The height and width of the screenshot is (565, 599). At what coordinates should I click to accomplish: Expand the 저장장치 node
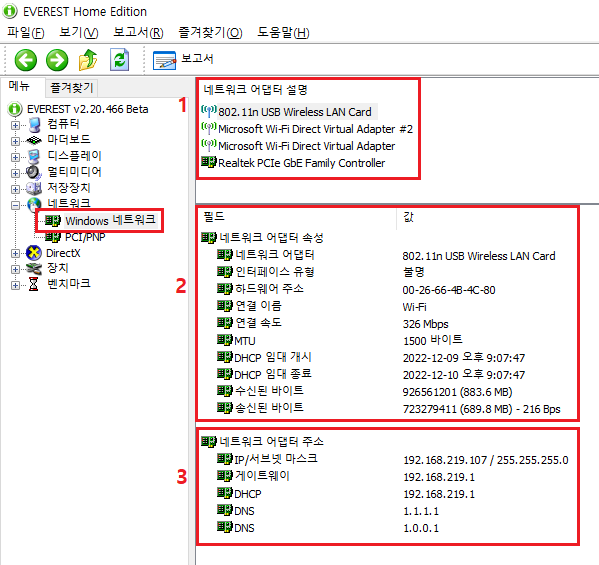click(15, 189)
